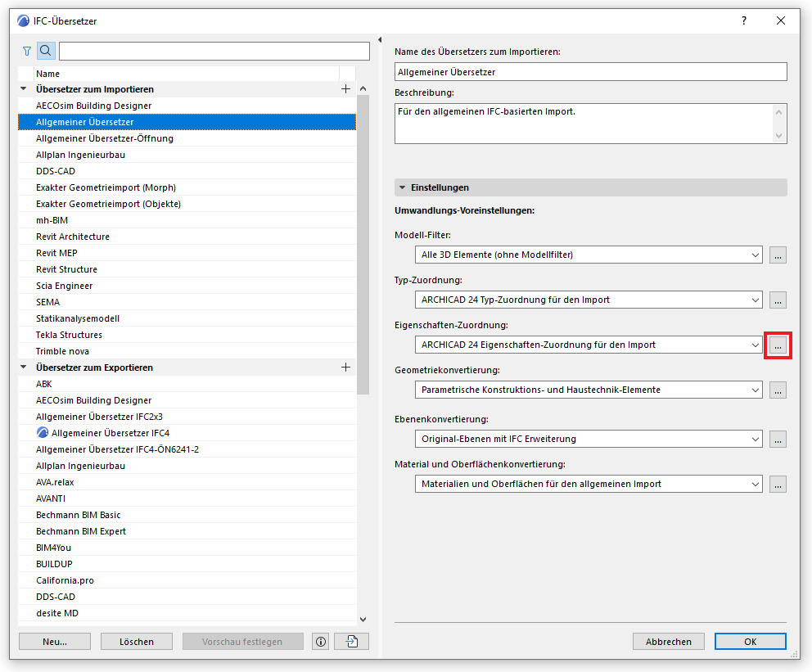
Task: Open the Ebenenkonvertierung dropdown
Action: tap(589, 440)
